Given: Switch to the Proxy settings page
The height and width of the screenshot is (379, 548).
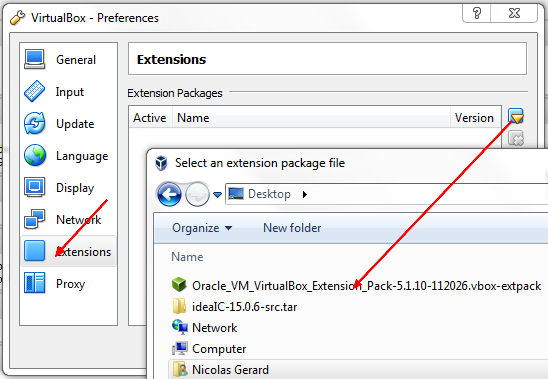Looking at the screenshot, I should tap(68, 284).
